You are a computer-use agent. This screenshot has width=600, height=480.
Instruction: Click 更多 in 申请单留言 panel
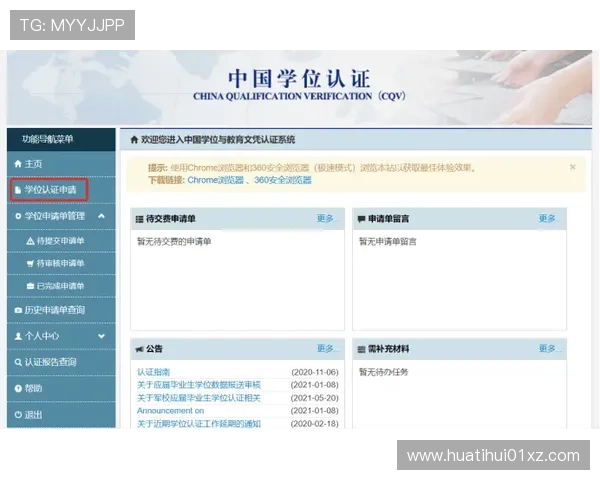(x=549, y=219)
